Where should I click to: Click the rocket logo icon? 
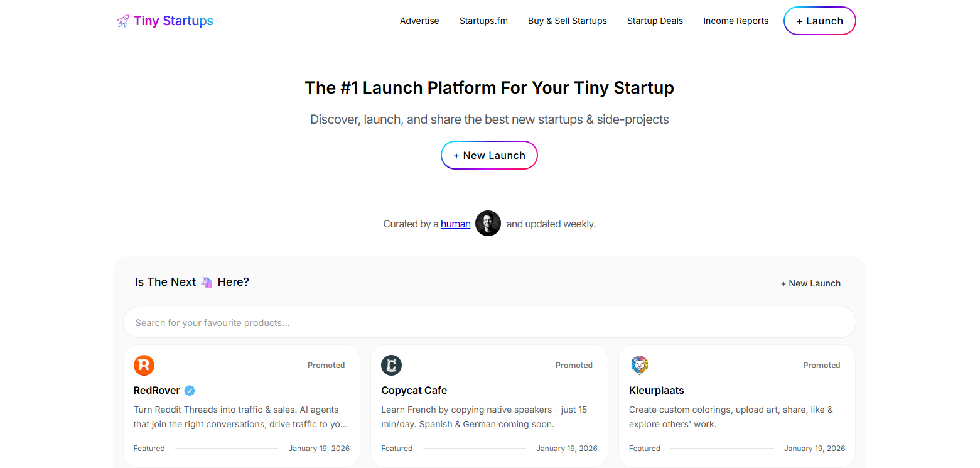tap(123, 21)
